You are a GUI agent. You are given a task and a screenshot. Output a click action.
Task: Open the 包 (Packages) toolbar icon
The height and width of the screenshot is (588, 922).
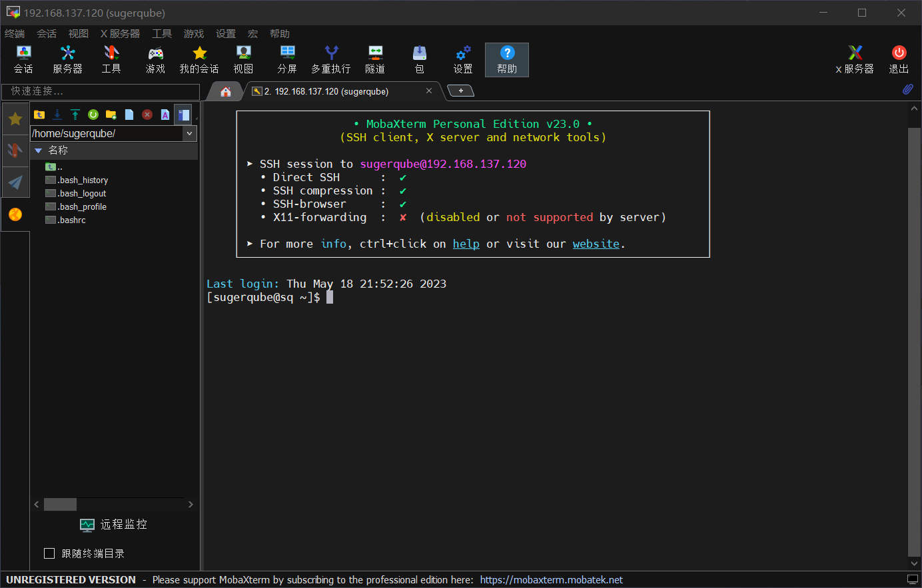tap(419, 60)
